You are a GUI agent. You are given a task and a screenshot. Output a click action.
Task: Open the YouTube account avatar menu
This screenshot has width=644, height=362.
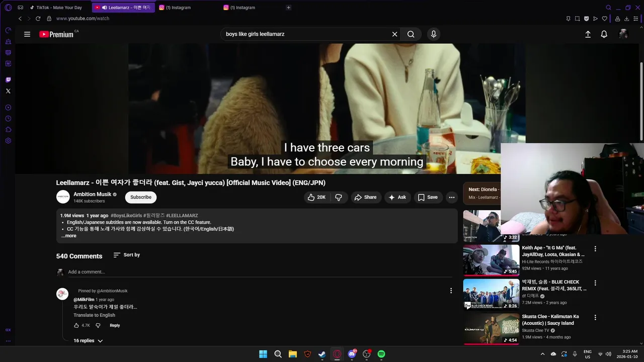click(x=623, y=34)
